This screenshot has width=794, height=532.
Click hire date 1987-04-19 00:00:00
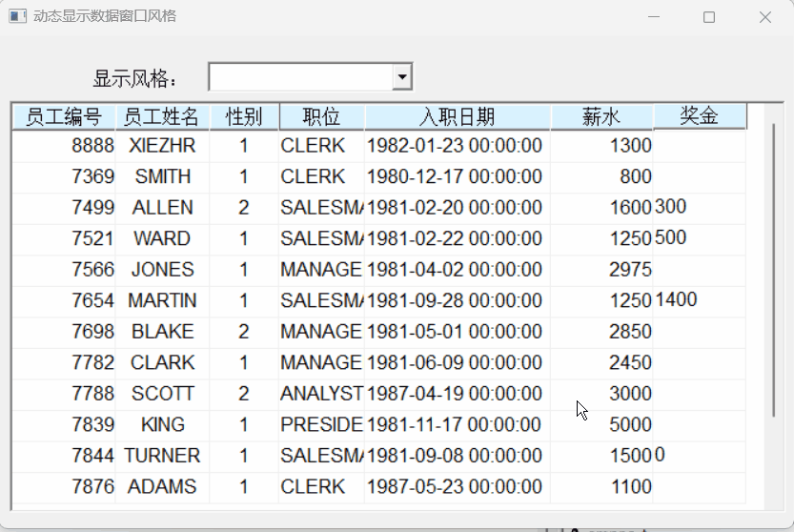[455, 394]
